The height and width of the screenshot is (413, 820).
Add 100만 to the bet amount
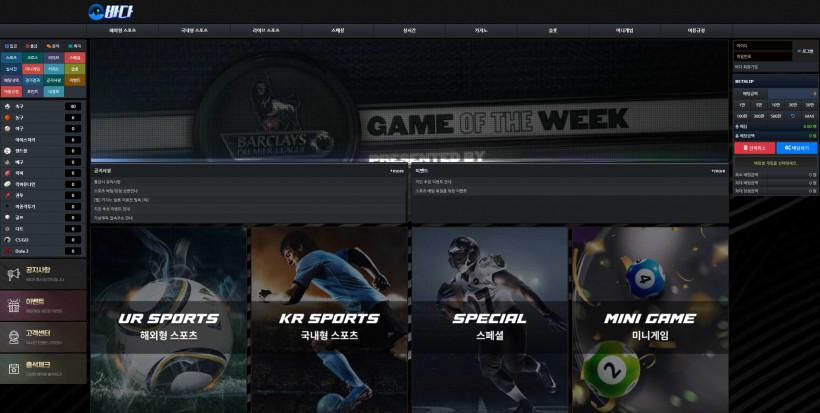742,116
